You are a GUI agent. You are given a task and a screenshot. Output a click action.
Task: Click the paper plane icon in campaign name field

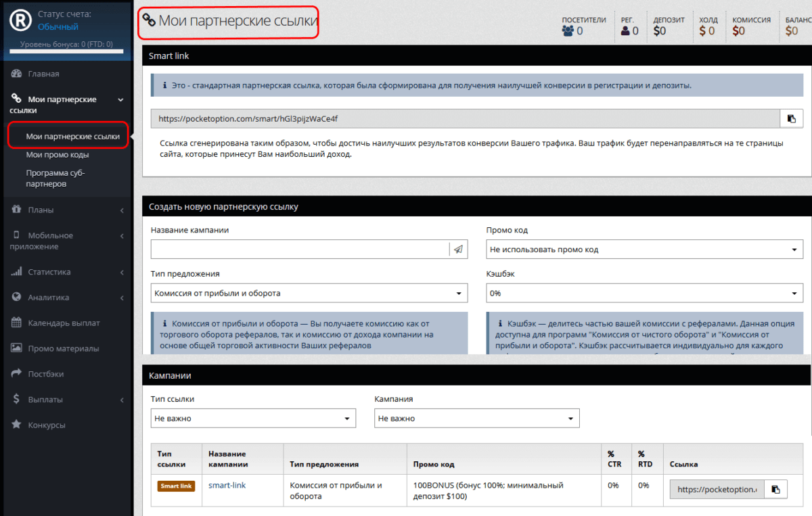click(x=458, y=250)
